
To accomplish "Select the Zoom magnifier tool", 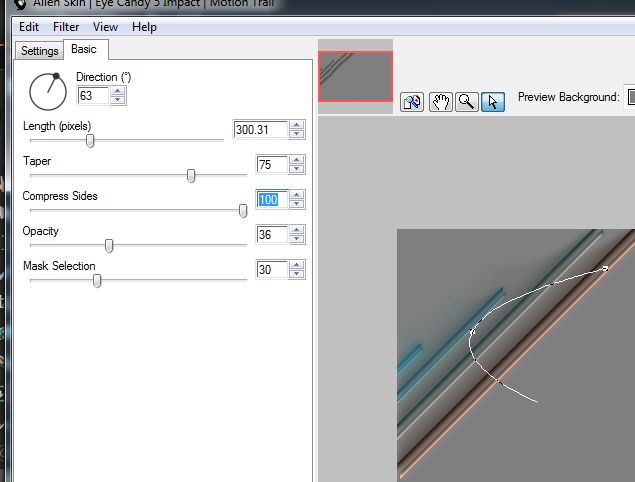I will point(466,101).
